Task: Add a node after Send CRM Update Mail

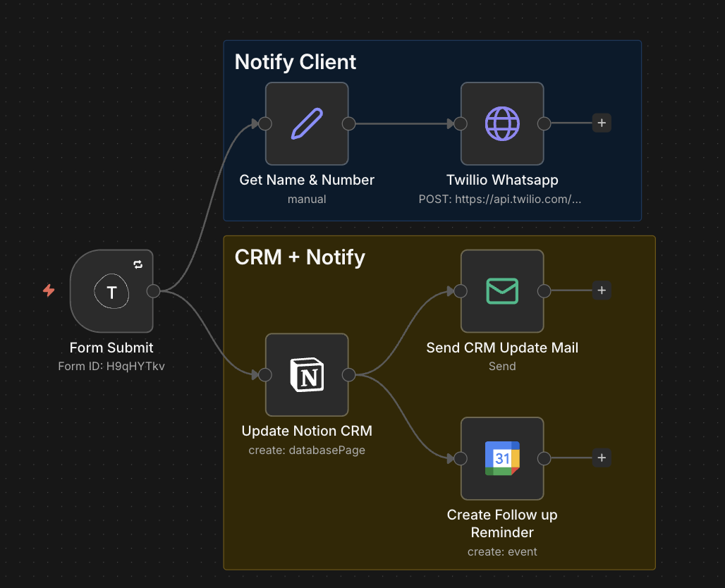Action: tap(602, 290)
